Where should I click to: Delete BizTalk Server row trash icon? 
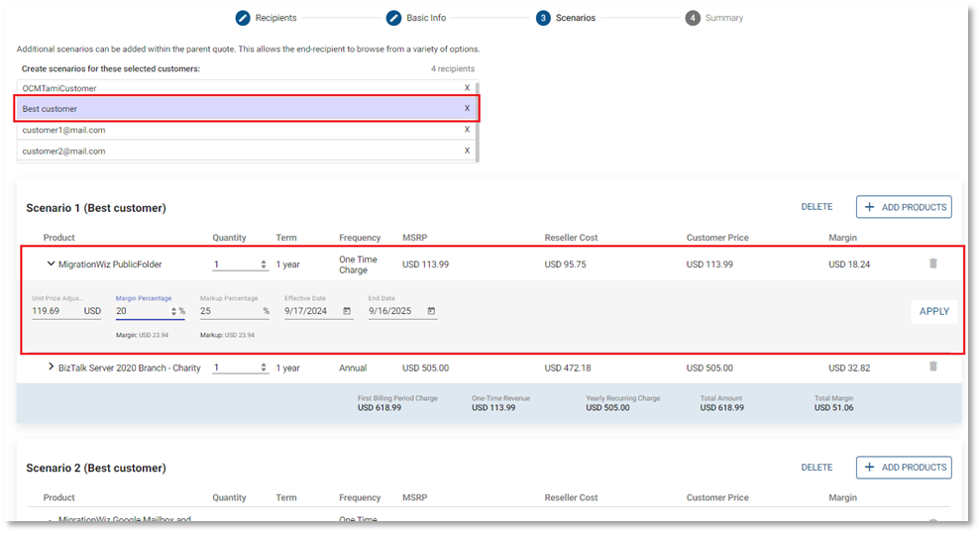[x=933, y=367]
